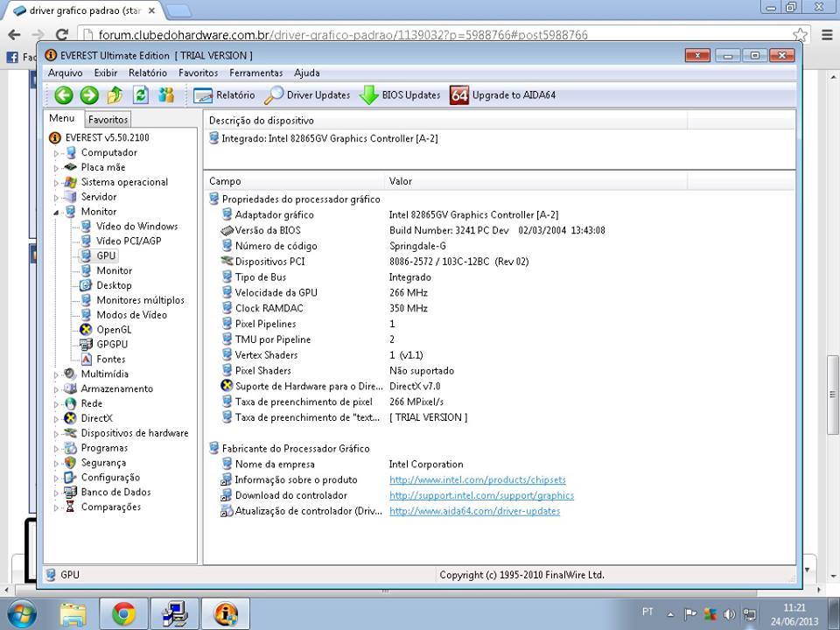
Task: Open the Relatório menu in menu bar
Action: point(148,73)
